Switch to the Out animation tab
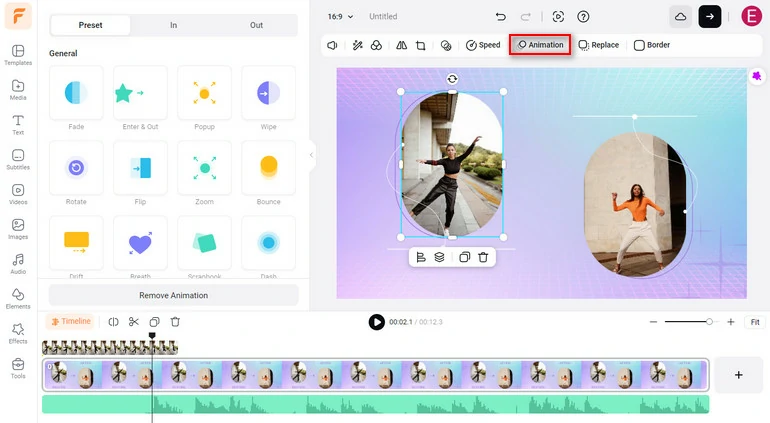This screenshot has width=770, height=423. point(256,25)
